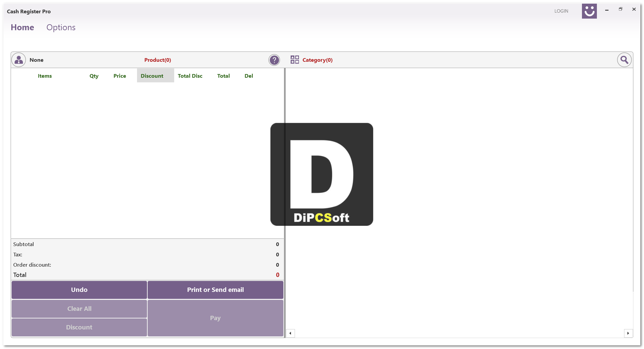Click the Price column header

[120, 76]
